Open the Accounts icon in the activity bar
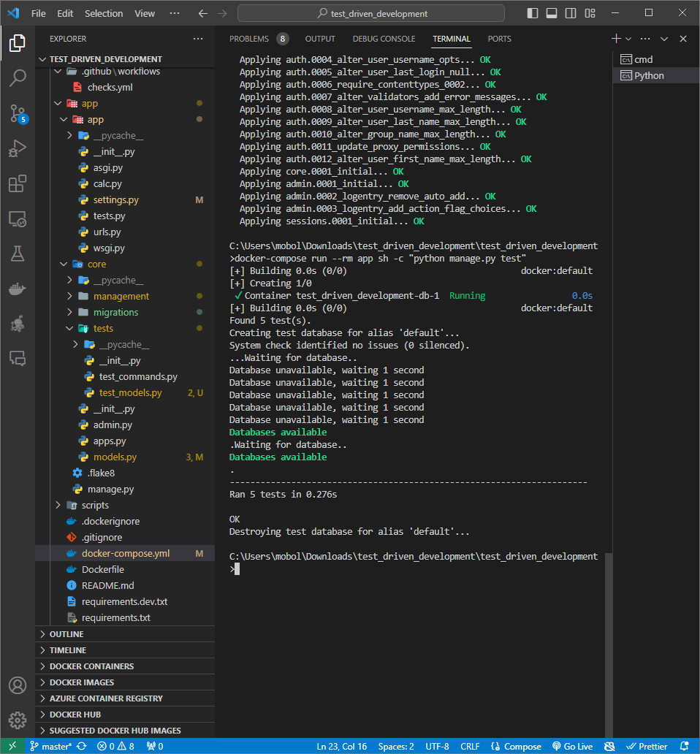 [18, 685]
